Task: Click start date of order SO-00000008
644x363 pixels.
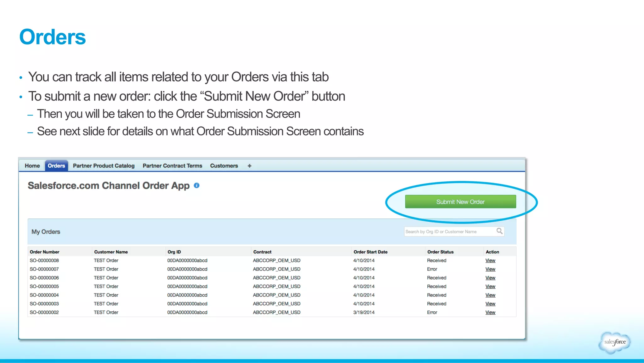Action: 364,260
